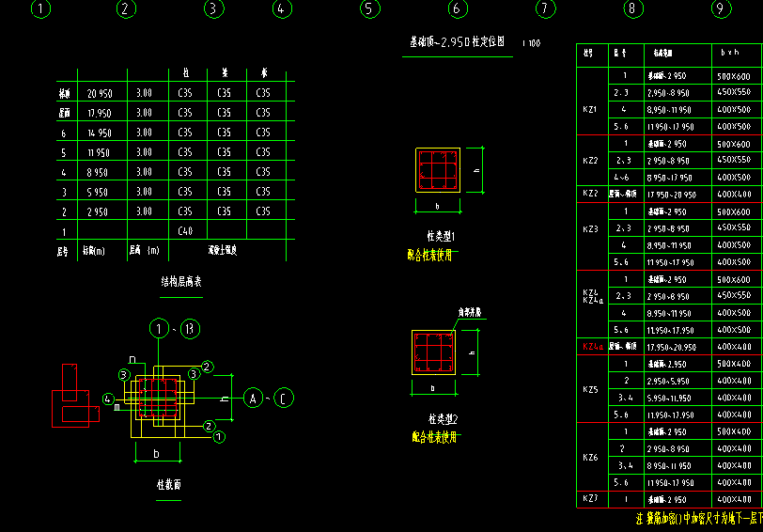Screen dimensions: 763x532
Task: Click circled number 4 in column section
Action: point(108,399)
